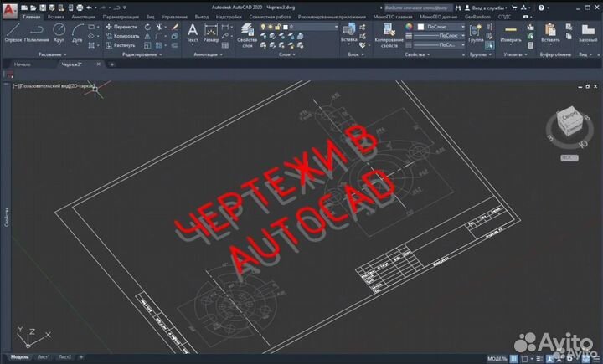Select the Line (Отрезок) tool

pyautogui.click(x=13, y=33)
